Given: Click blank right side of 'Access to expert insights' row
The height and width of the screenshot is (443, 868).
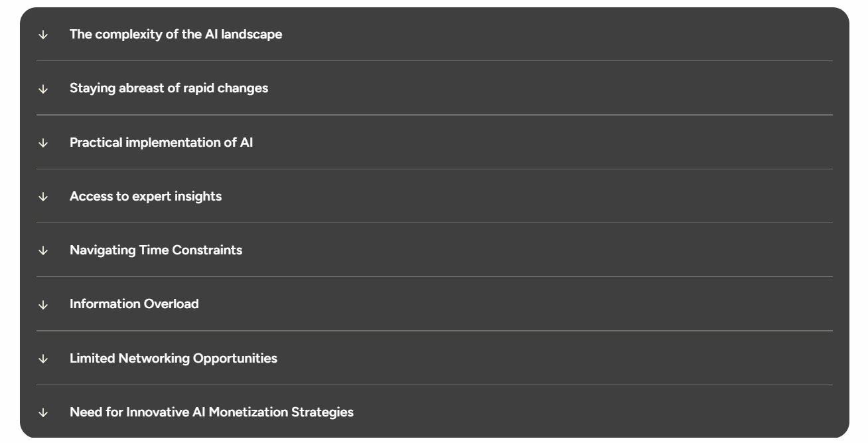Looking at the screenshot, I should [x=597, y=197].
